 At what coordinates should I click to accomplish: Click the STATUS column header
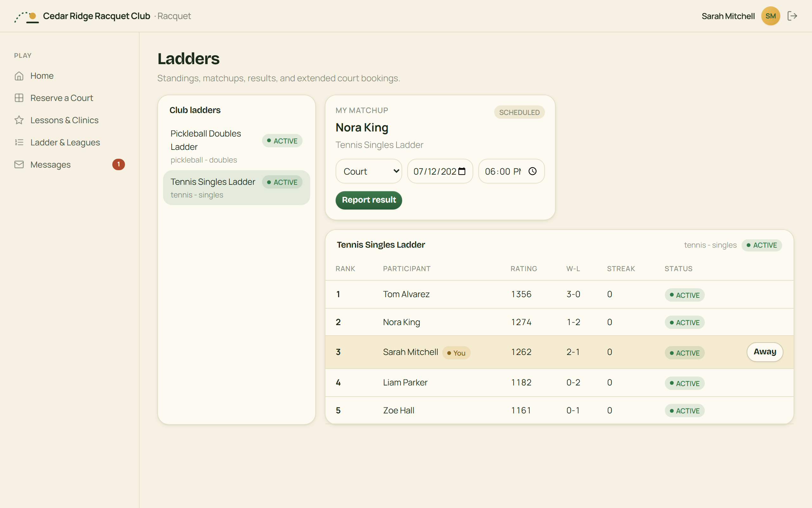(x=678, y=269)
